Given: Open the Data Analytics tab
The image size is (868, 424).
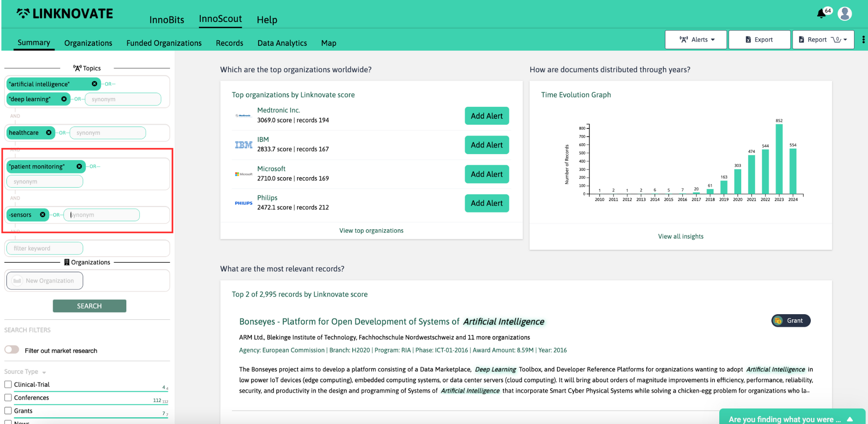Looking at the screenshot, I should [282, 43].
